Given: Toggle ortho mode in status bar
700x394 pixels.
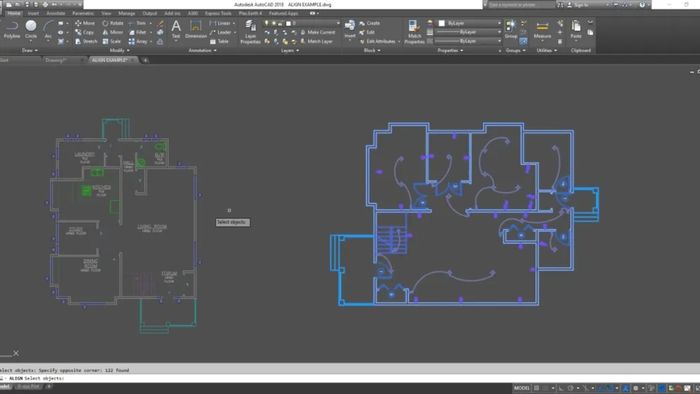Looking at the screenshot, I should 561,388.
